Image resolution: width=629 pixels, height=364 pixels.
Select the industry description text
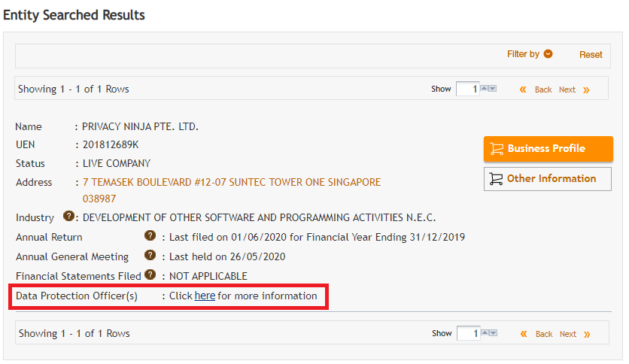click(x=259, y=217)
